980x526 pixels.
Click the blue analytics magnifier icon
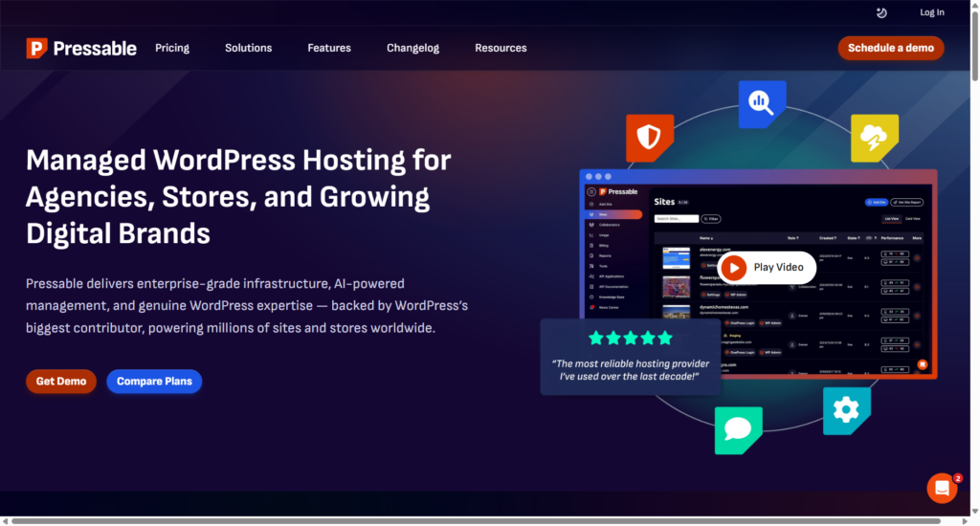(762, 103)
